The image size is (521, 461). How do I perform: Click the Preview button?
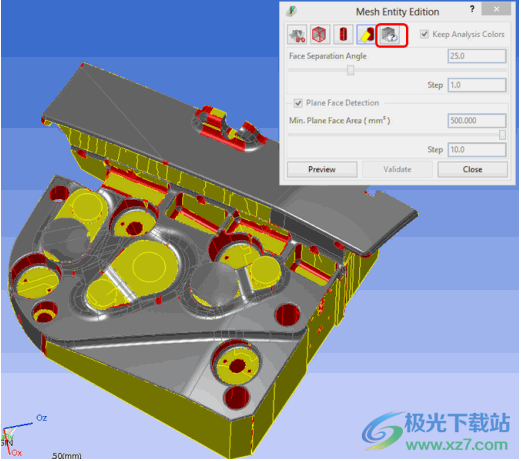(x=322, y=169)
